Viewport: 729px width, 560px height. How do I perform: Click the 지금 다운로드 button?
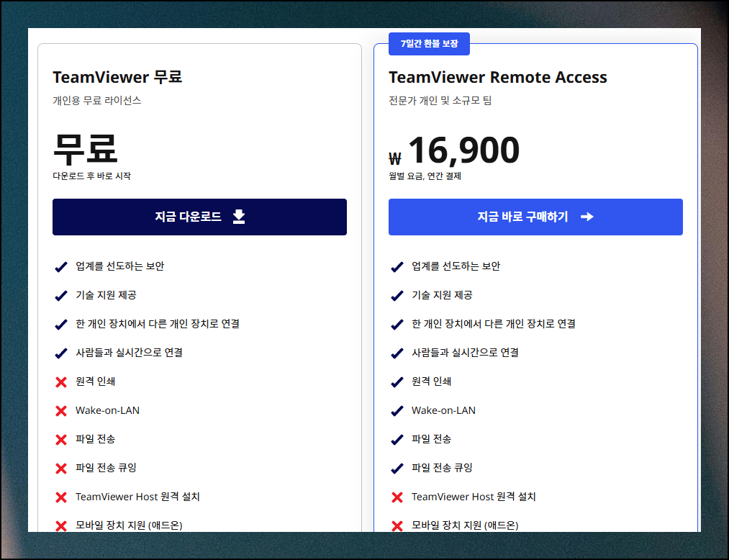[x=199, y=217]
